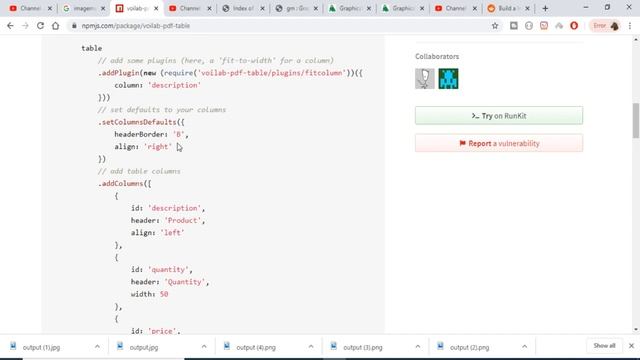Open the profile avatar showing Error

click(x=606, y=26)
